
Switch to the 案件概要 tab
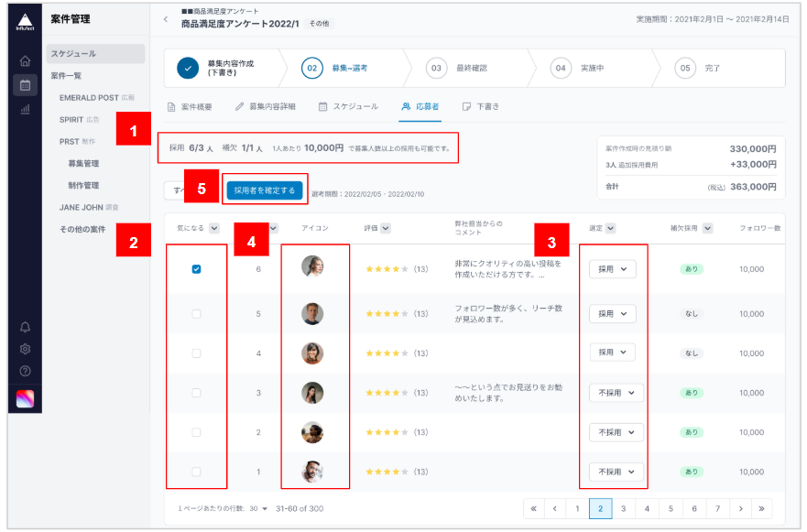[190, 107]
